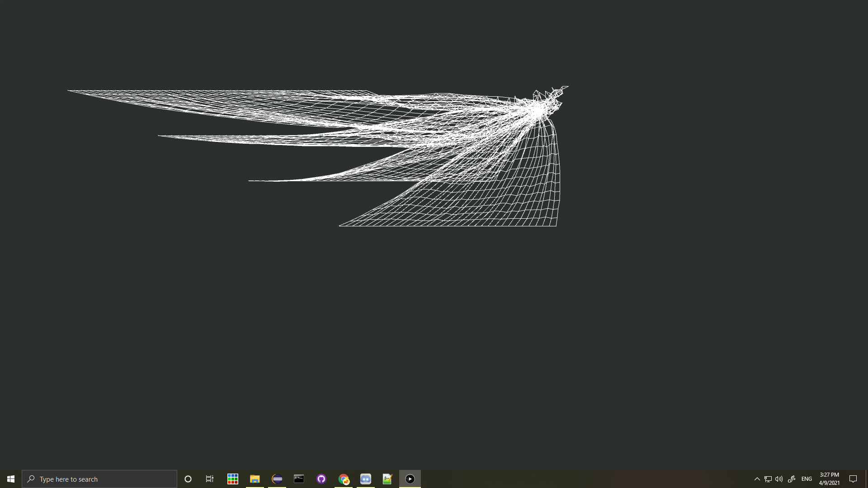Launch the colorful grid app icon

click(233, 479)
